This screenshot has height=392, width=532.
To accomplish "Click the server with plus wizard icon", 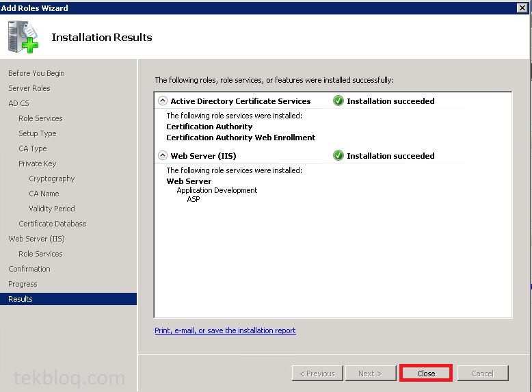I will 23,37.
